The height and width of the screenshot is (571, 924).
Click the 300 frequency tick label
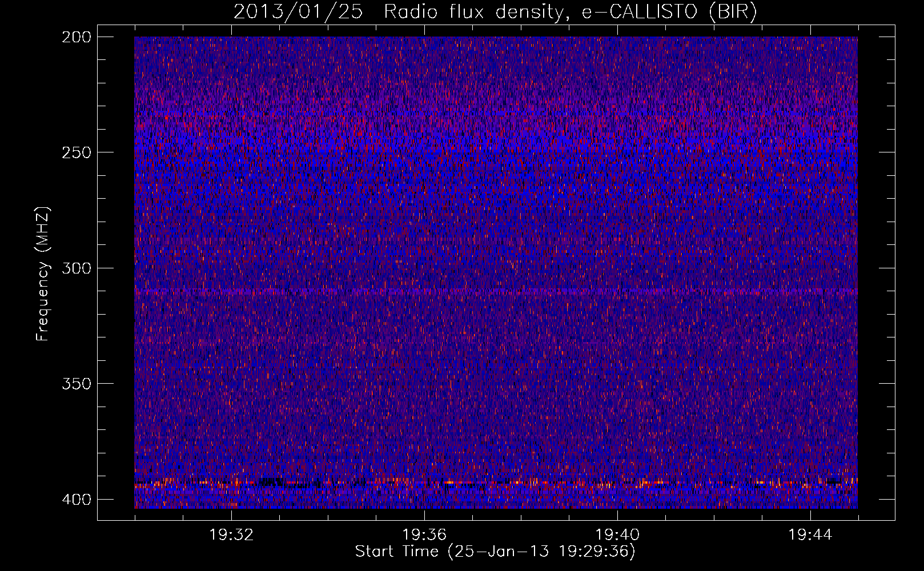(x=76, y=268)
